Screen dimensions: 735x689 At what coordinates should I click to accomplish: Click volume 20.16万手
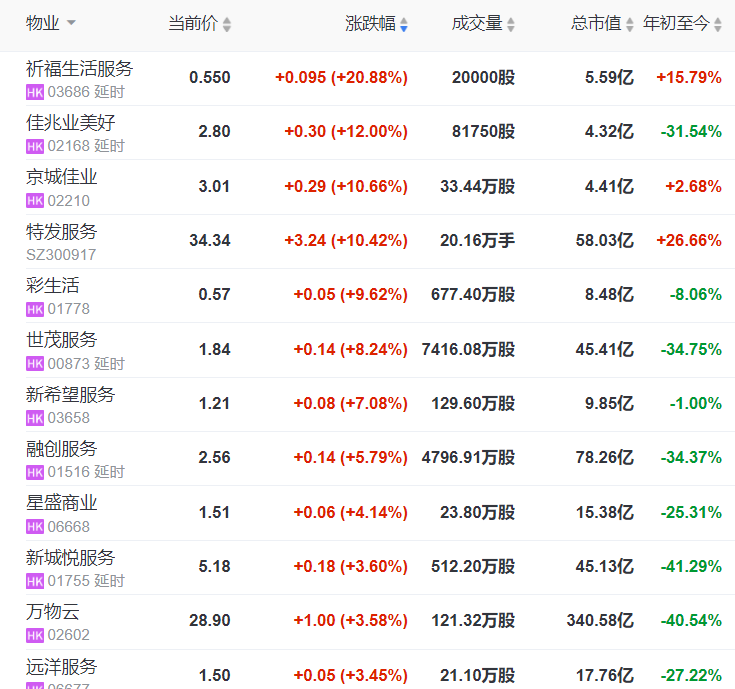[x=477, y=240]
